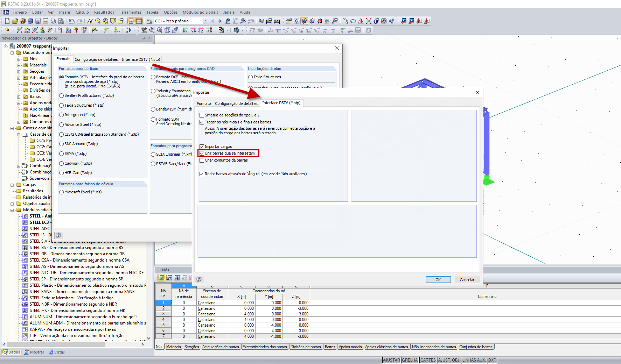
Task: Toggle the DXF status bar button
Action: [492, 360]
